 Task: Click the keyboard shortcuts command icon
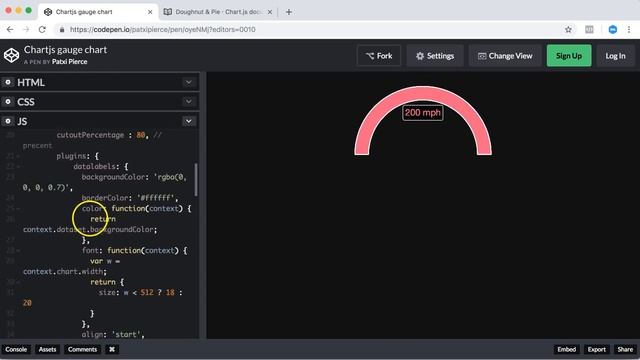point(112,349)
